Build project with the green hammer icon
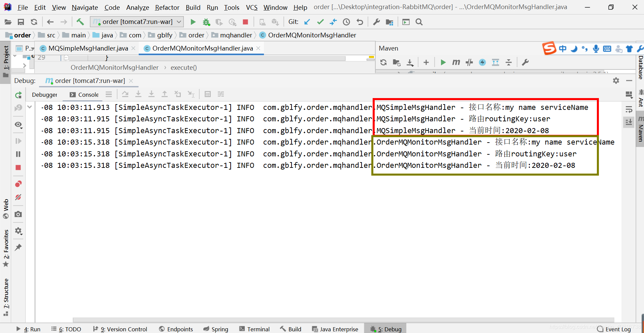Viewport: 644px width, 333px height. pos(80,22)
